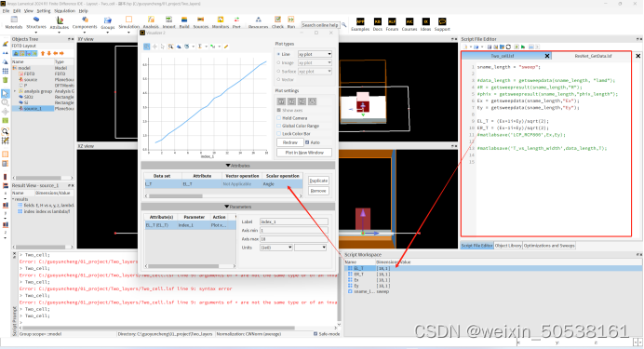Click the Groups toolbar icon
644x349 pixels.
108,20
